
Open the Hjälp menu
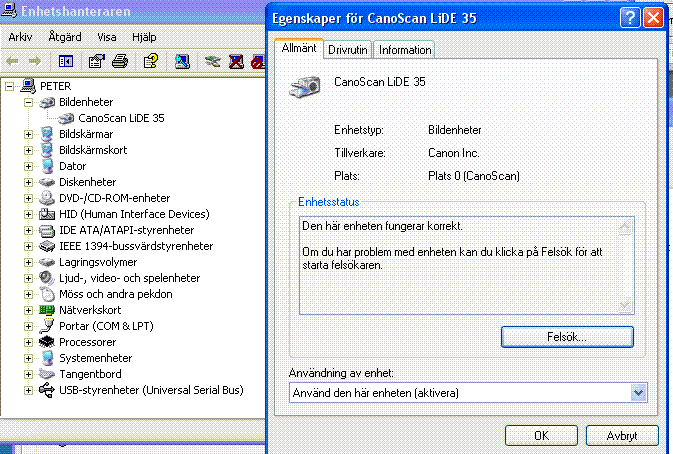click(144, 37)
